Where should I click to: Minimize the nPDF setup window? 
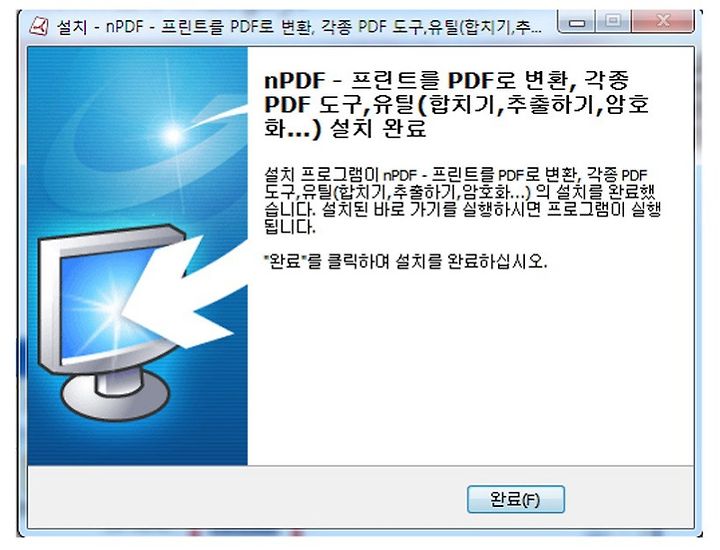[x=577, y=22]
